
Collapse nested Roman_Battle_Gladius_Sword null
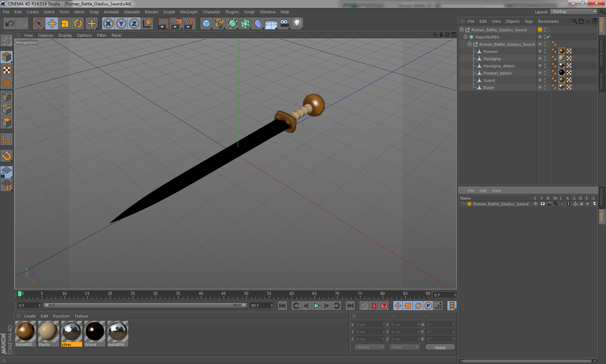point(469,44)
